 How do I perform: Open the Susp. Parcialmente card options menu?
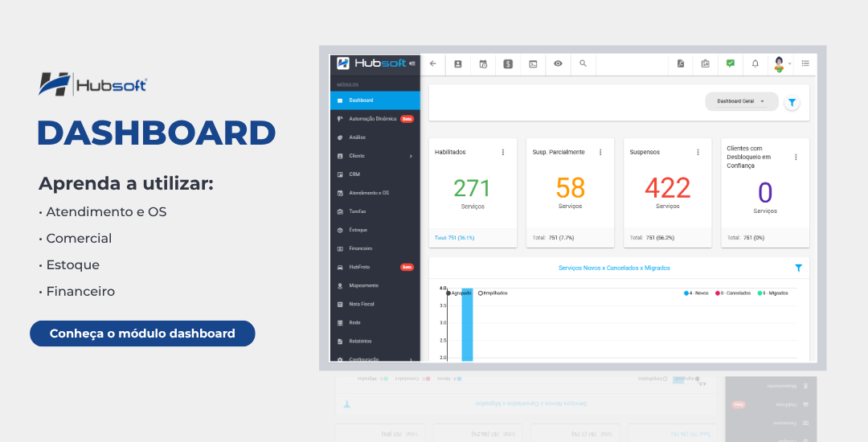(600, 152)
